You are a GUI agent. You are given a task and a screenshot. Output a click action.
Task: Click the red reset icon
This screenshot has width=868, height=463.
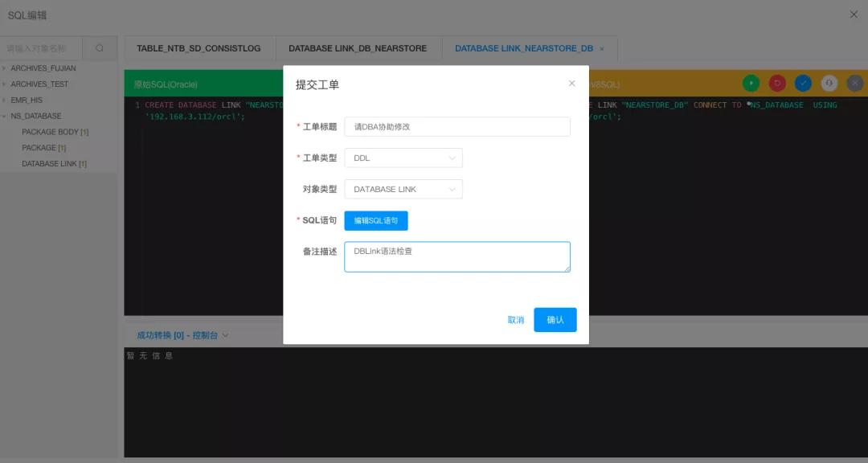(777, 83)
